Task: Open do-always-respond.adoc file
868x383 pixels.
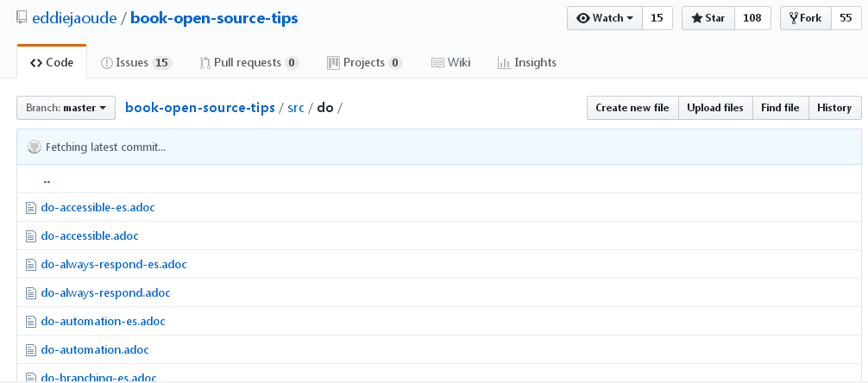Action: [106, 292]
